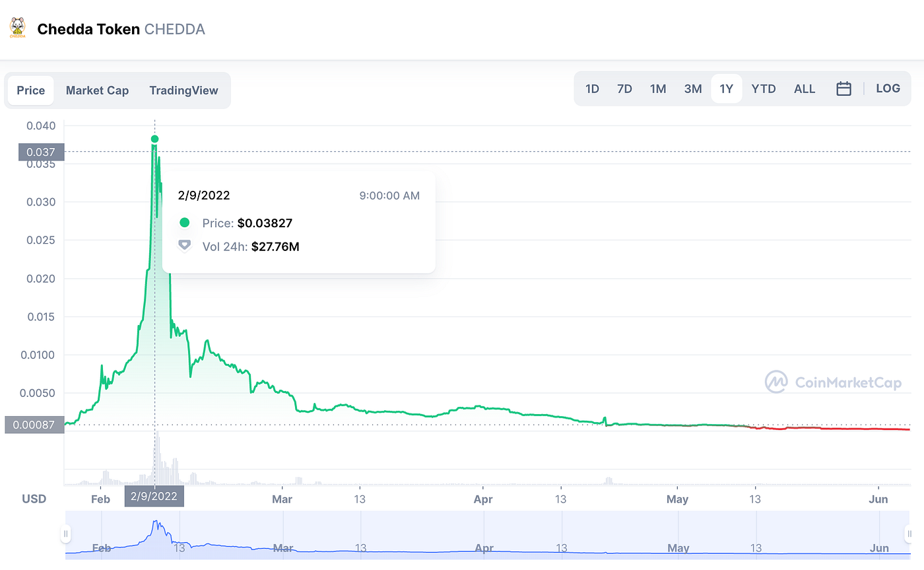Select the YTD time range

764,89
